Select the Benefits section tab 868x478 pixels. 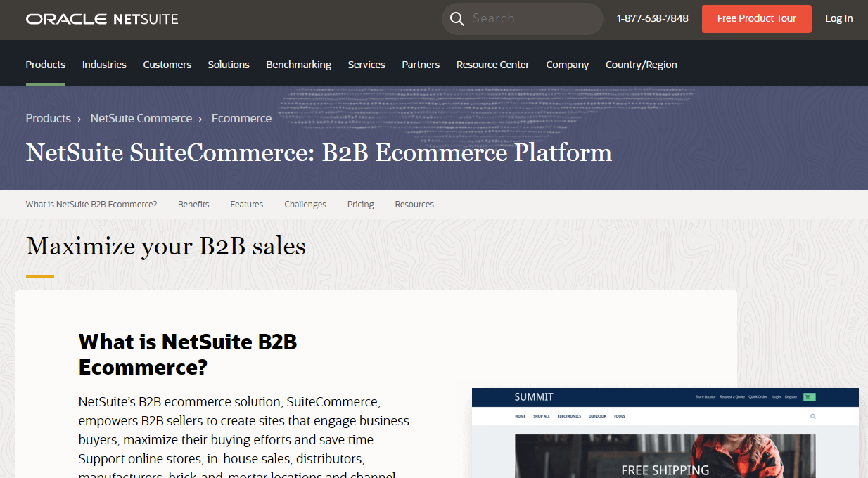pos(193,204)
